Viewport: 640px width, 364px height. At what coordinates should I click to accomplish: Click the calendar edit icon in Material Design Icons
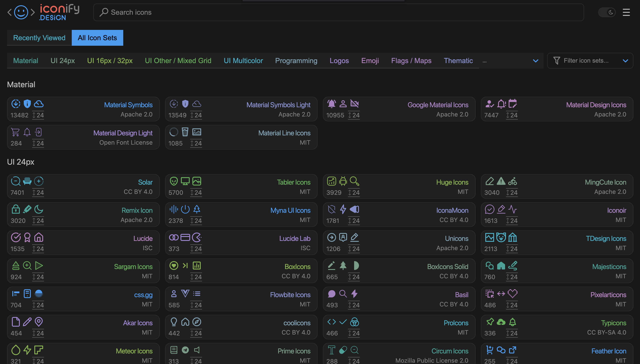(x=512, y=104)
